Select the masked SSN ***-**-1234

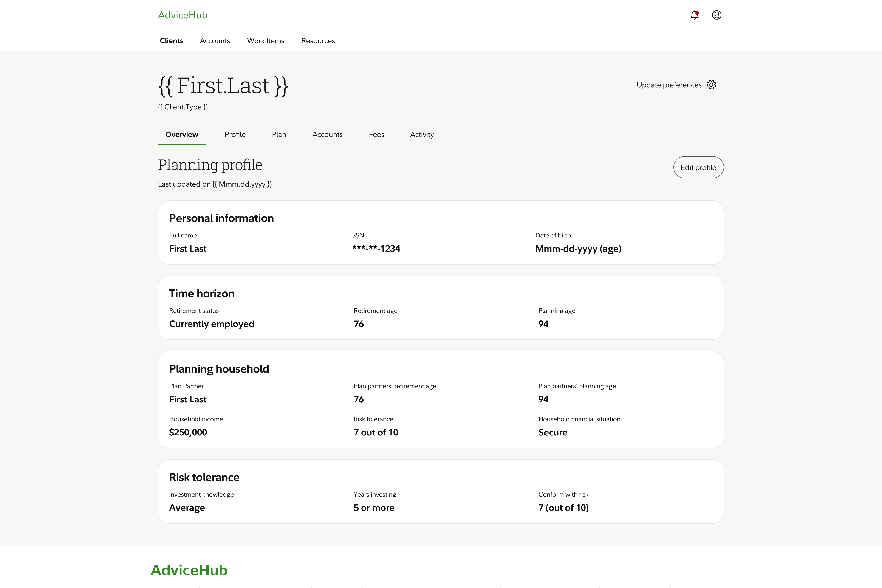tap(376, 249)
